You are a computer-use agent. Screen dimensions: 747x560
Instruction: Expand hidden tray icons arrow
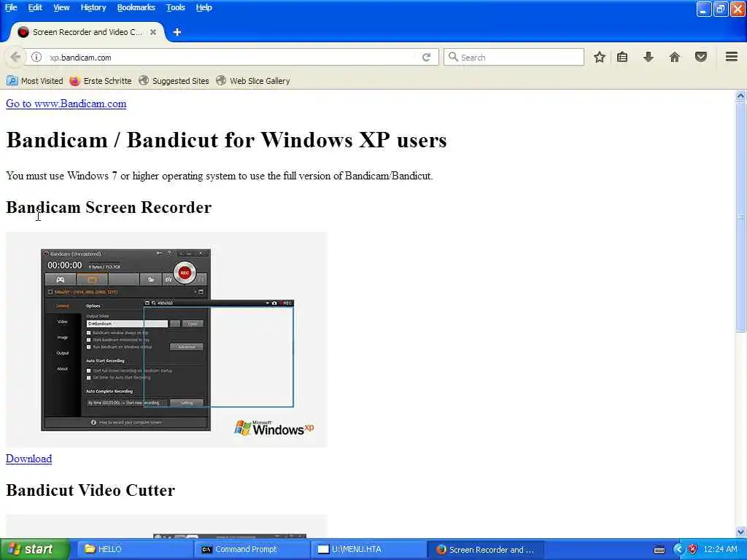679,550
